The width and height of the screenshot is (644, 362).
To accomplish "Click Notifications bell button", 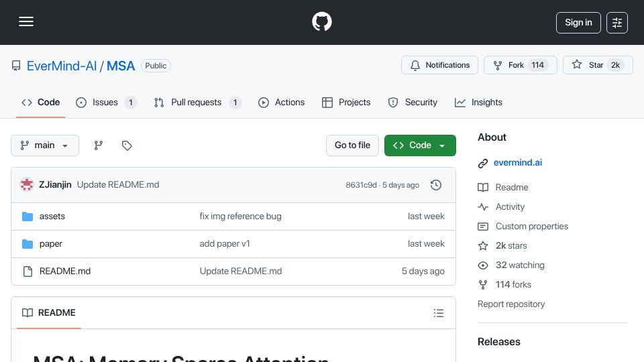I will click(439, 65).
